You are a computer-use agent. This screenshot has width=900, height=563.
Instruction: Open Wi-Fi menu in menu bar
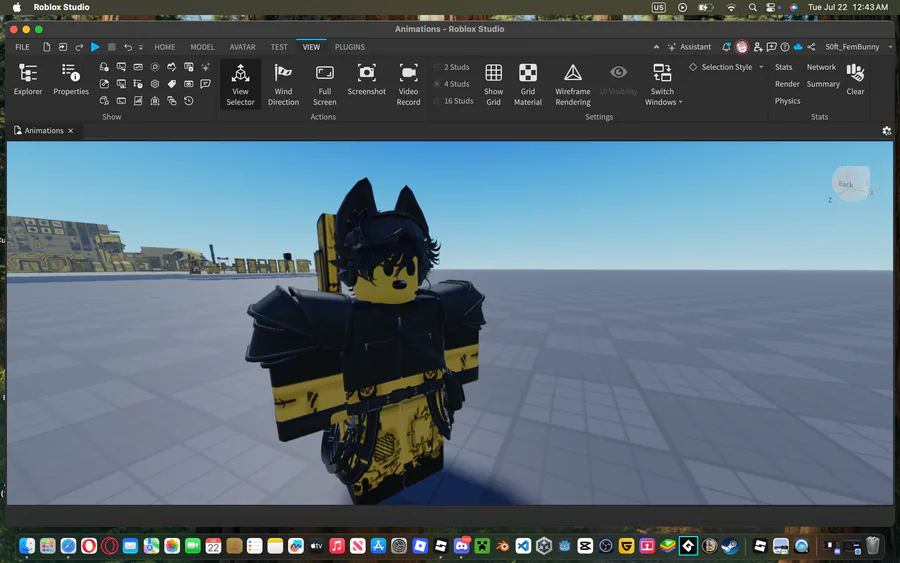731,7
